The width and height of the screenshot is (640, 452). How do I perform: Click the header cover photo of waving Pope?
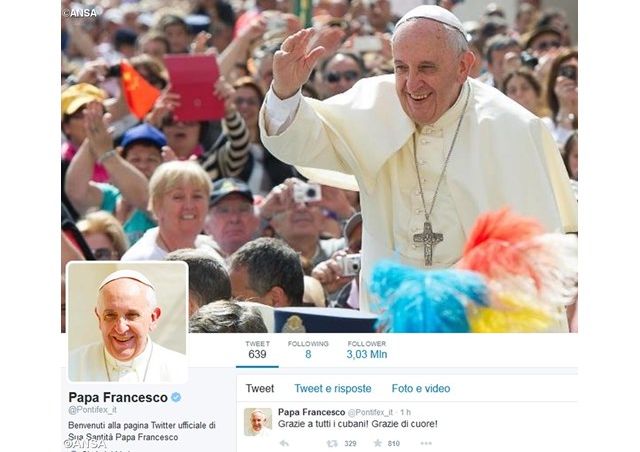[x=319, y=166]
